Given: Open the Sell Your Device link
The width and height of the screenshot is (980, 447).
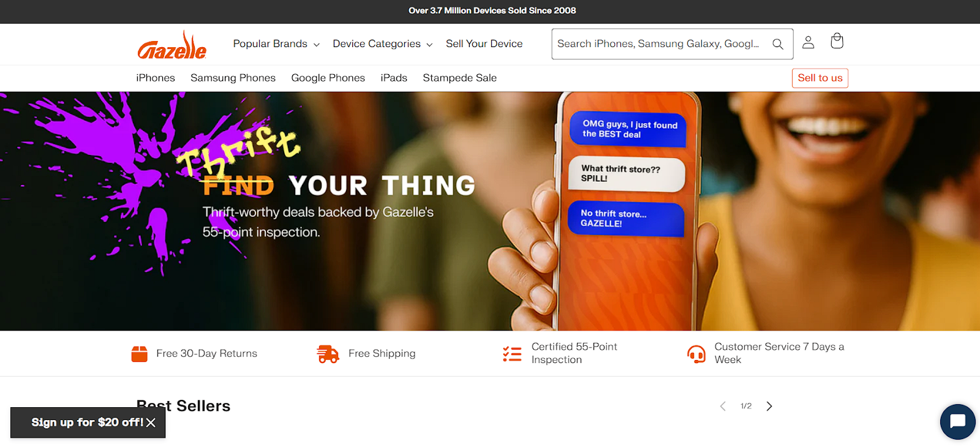Looking at the screenshot, I should click(484, 44).
